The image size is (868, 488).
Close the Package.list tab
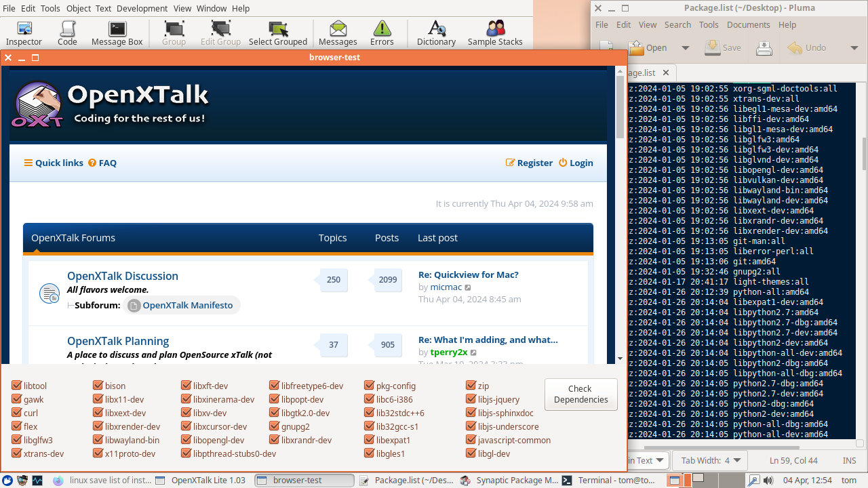point(666,73)
